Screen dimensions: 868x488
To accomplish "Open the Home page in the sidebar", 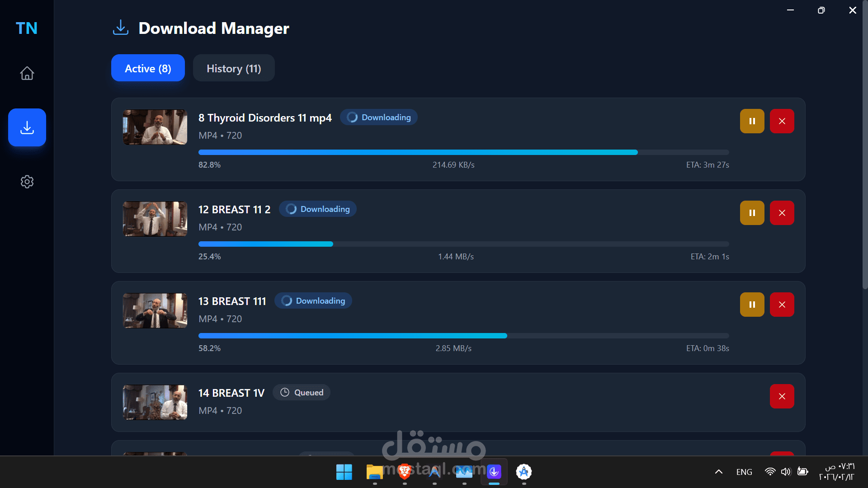I will 27,73.
